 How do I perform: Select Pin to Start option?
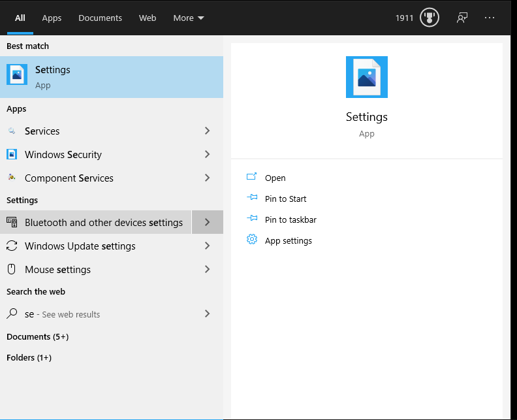tap(285, 199)
